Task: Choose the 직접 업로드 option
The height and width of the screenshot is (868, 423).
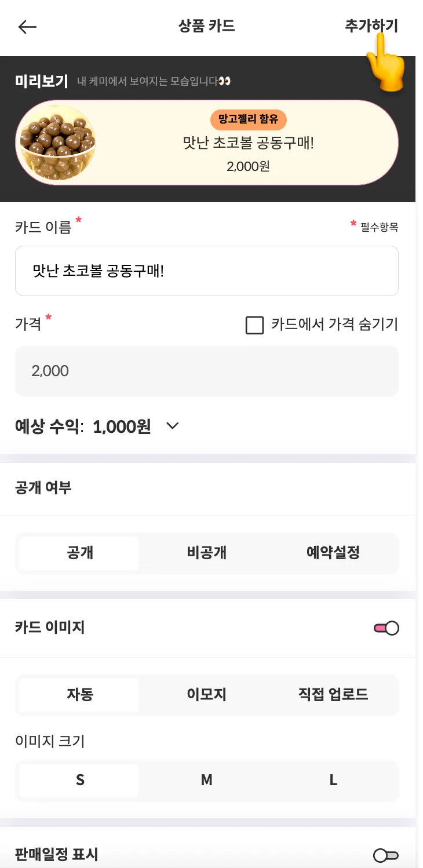Action: 333,694
